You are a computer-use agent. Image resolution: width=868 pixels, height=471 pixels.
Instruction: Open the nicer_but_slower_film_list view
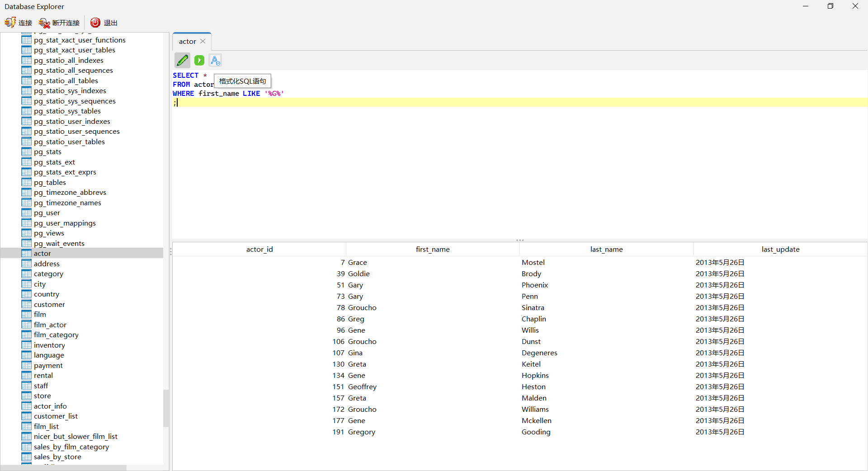point(76,436)
